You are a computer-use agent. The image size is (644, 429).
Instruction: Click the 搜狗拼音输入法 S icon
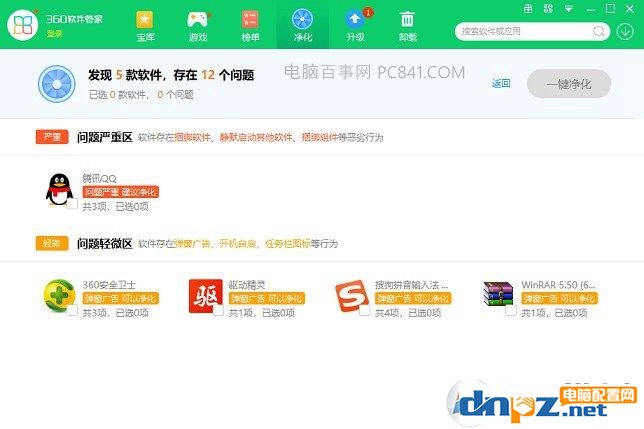coord(352,296)
